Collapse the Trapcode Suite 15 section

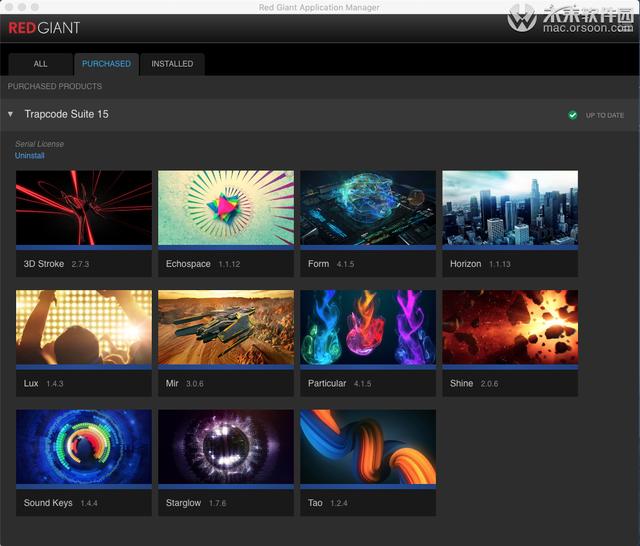(x=11, y=114)
